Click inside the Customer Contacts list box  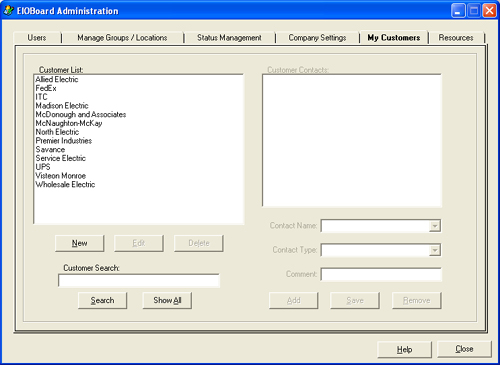coord(352,140)
